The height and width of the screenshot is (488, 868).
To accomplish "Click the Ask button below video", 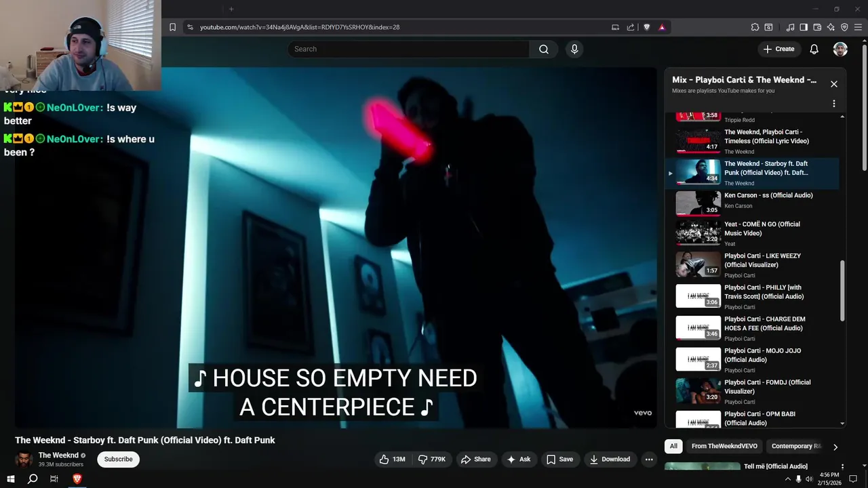I will tap(519, 459).
